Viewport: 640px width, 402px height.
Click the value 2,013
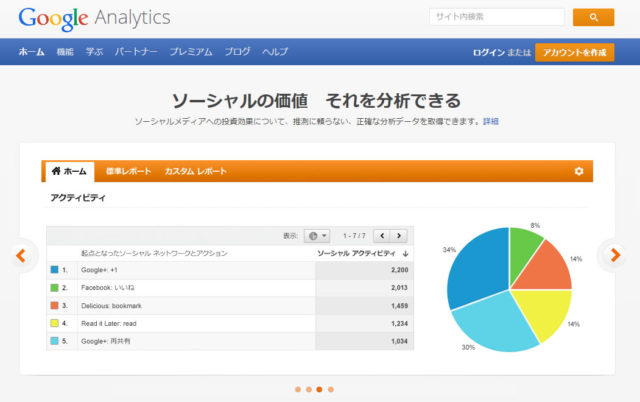pos(400,288)
